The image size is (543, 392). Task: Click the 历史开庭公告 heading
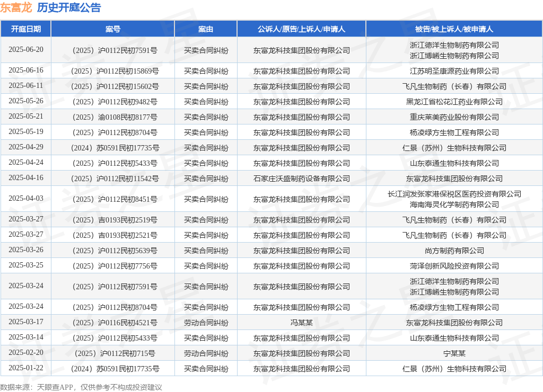click(x=69, y=7)
